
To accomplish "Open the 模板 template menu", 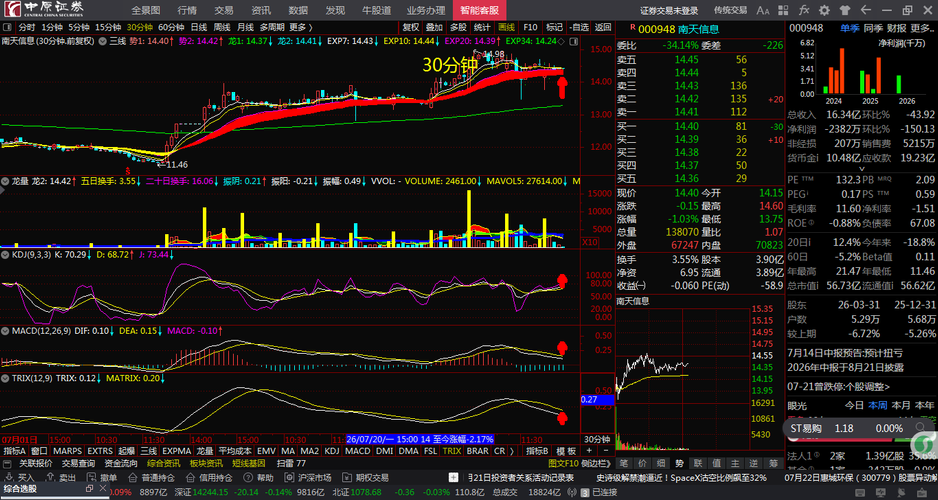I will point(566,450).
